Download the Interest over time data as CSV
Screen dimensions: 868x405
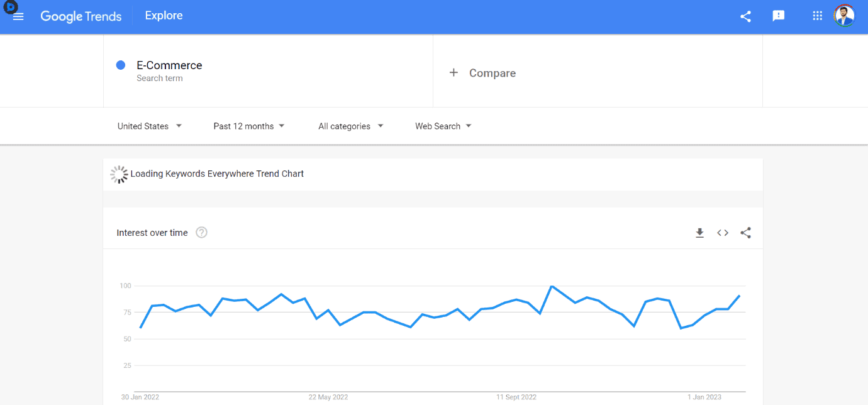pos(699,233)
